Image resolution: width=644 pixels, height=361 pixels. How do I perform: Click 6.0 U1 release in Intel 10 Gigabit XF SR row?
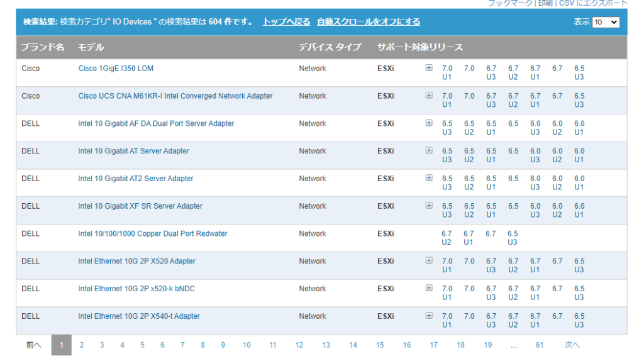pyautogui.click(x=579, y=210)
